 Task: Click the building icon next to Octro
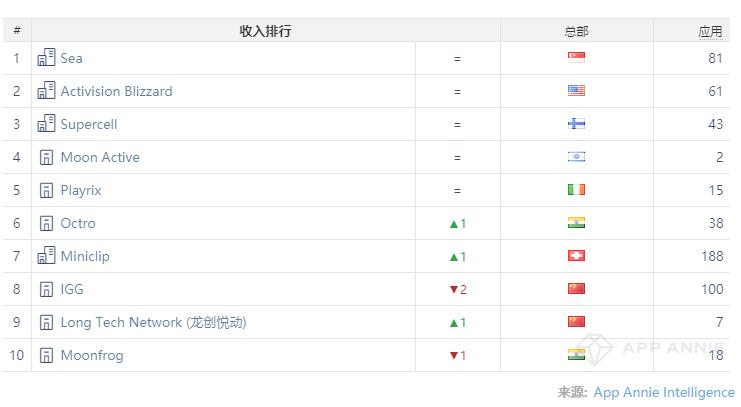46,223
